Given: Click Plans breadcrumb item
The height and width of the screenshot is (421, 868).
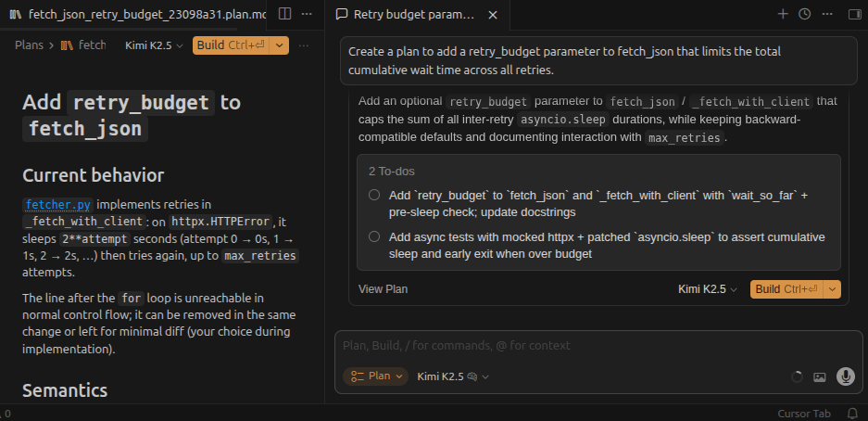Looking at the screenshot, I should click(29, 45).
